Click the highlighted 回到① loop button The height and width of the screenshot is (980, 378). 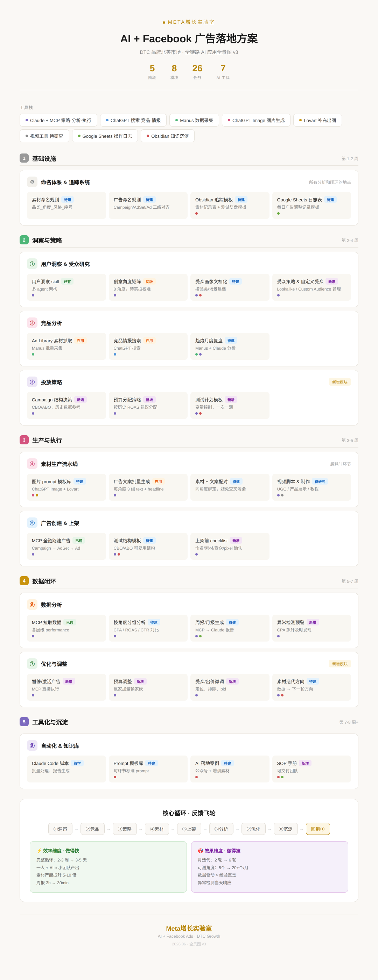coord(318,829)
